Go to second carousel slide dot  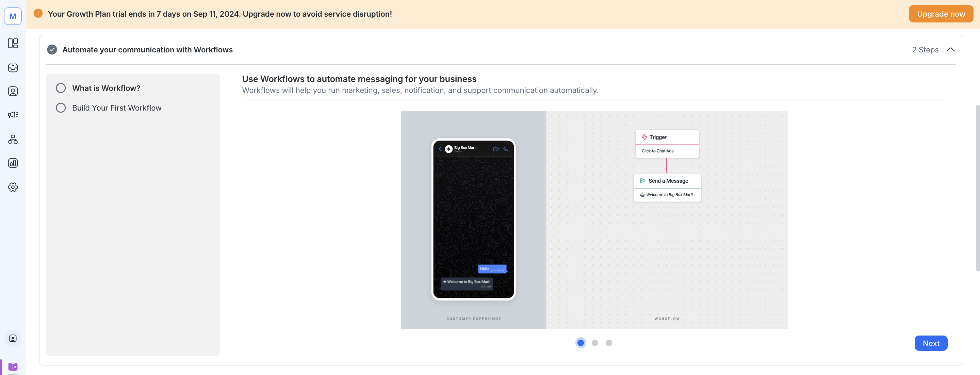click(x=594, y=343)
